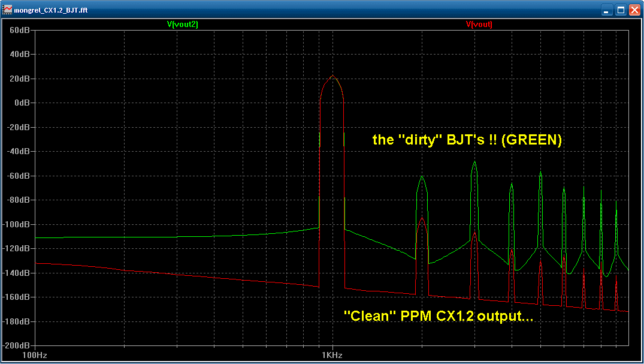Maximize the mongrel_CX1.2_BJT.fft window
The width and height of the screenshot is (644, 364).
(x=621, y=10)
